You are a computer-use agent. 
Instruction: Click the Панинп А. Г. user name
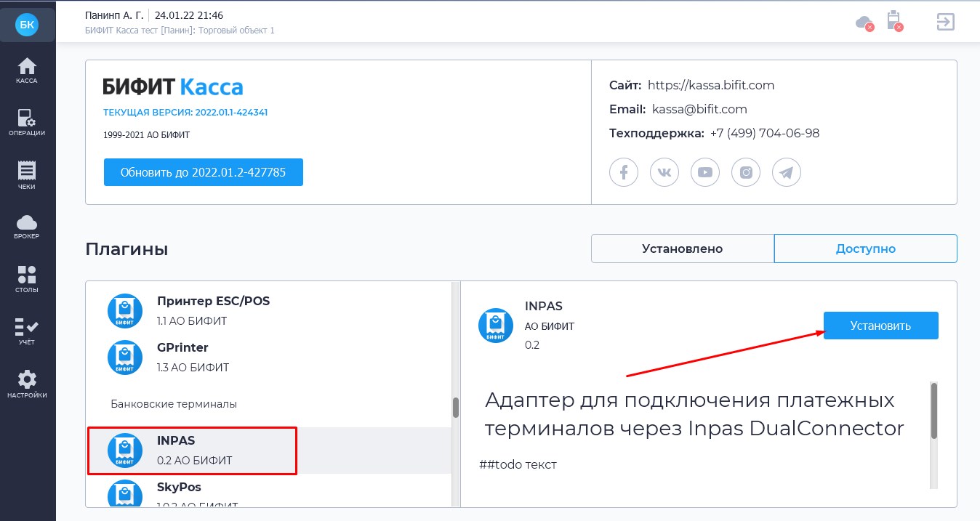point(114,15)
